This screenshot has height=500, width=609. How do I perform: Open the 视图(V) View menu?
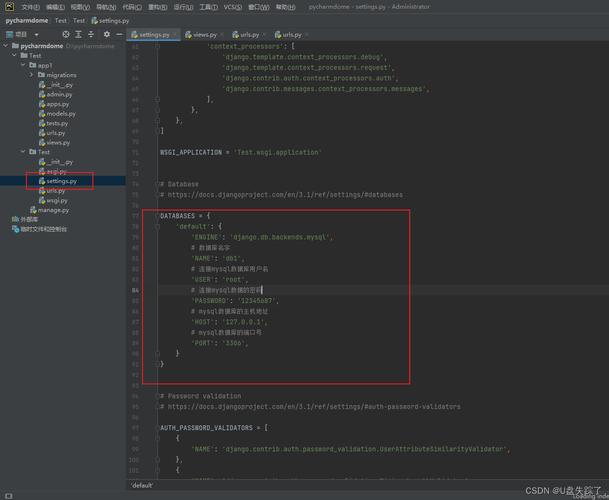point(80,7)
